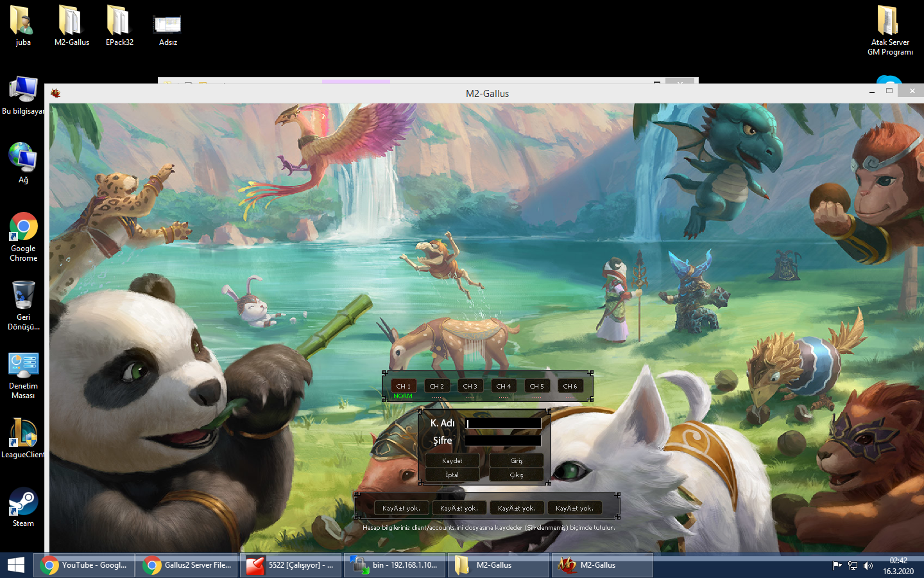Click the Kaydet button
This screenshot has width=924, height=578.
pyautogui.click(x=452, y=460)
